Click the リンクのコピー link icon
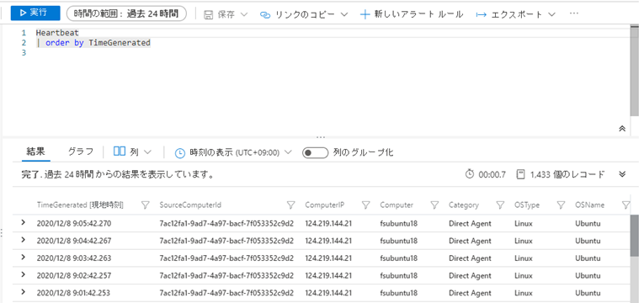This screenshot has height=303, width=644. [265, 15]
